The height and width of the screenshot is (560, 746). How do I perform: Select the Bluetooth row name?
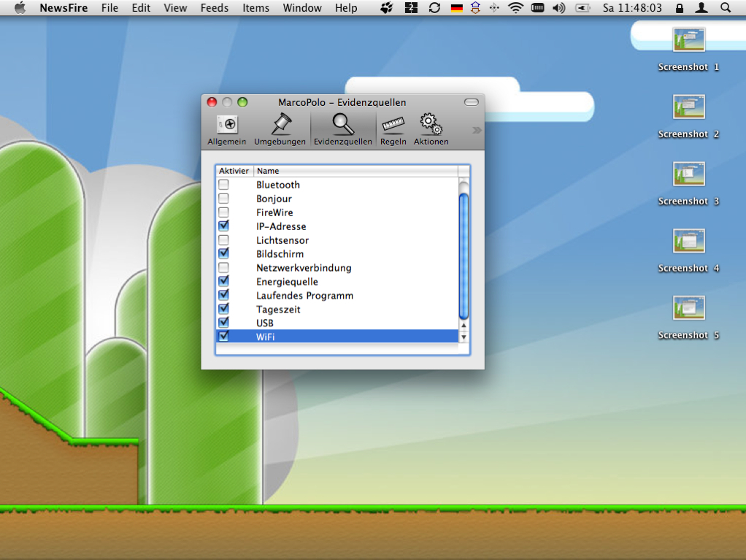(278, 185)
